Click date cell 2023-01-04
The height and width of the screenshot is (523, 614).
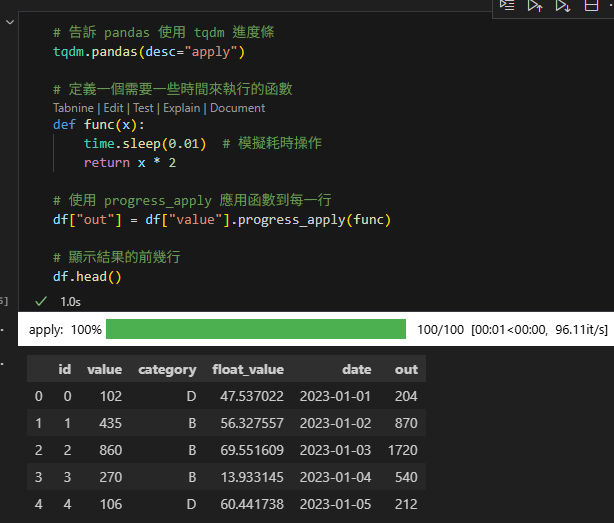[335, 477]
